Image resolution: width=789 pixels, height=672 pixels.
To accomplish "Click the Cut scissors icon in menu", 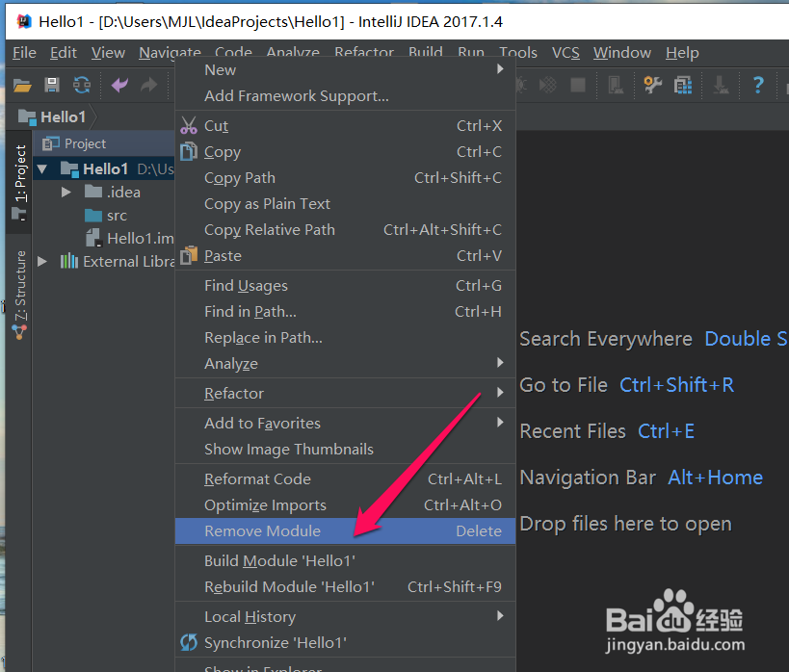I will tap(189, 125).
